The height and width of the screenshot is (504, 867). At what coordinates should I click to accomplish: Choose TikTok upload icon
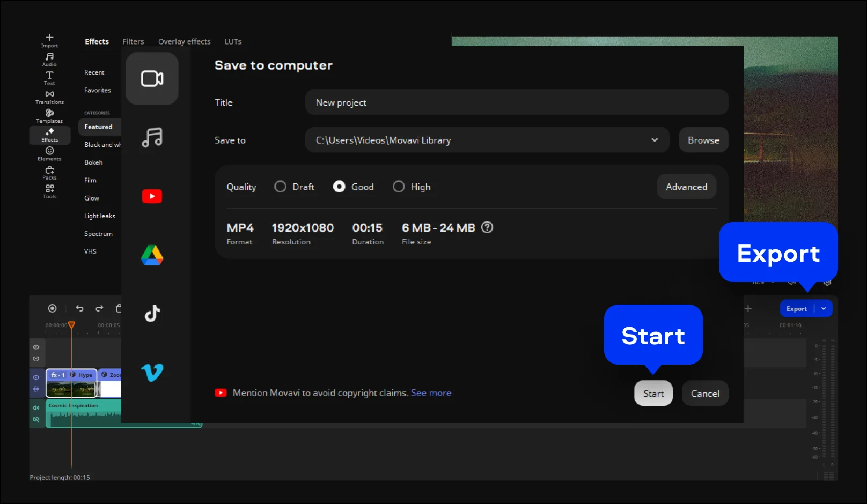pos(152,313)
